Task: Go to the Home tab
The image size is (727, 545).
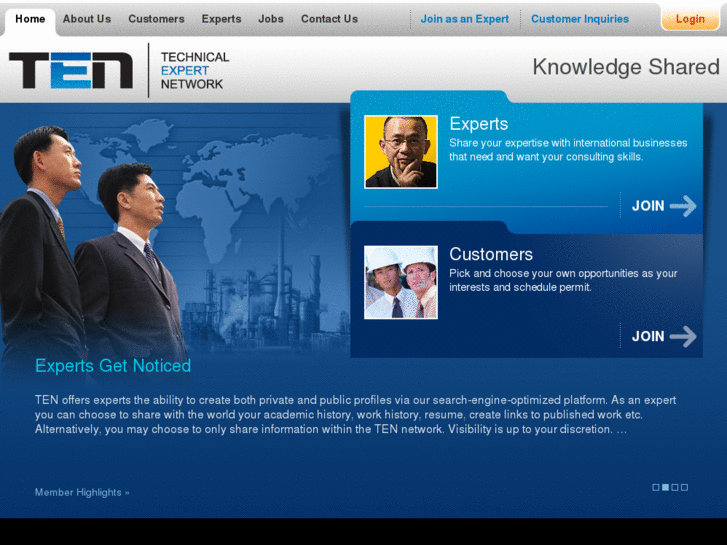Action: pos(30,19)
